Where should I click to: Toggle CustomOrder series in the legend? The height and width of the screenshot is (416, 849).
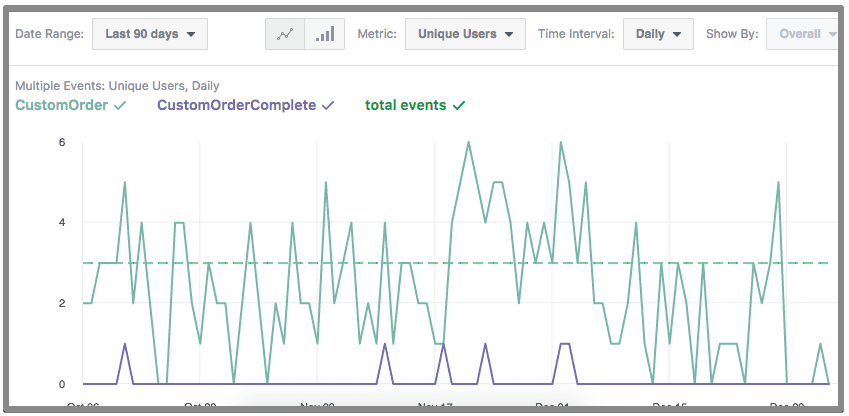[x=70, y=105]
